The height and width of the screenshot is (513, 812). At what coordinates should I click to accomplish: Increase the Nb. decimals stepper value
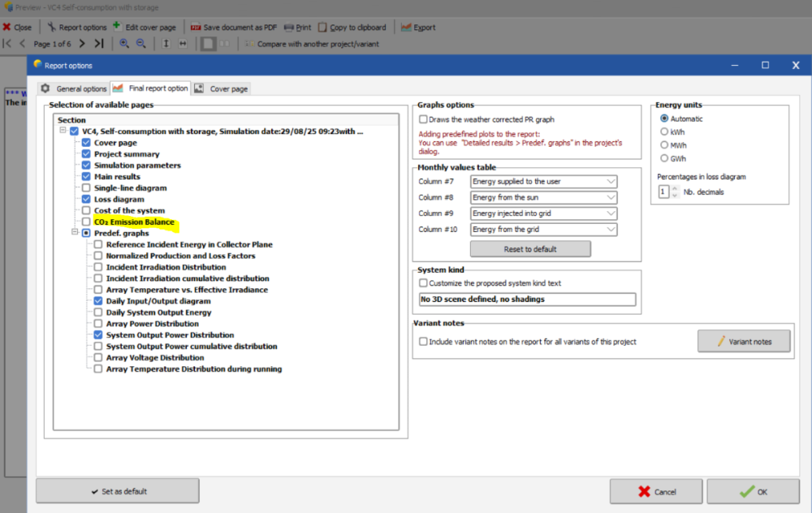point(674,188)
